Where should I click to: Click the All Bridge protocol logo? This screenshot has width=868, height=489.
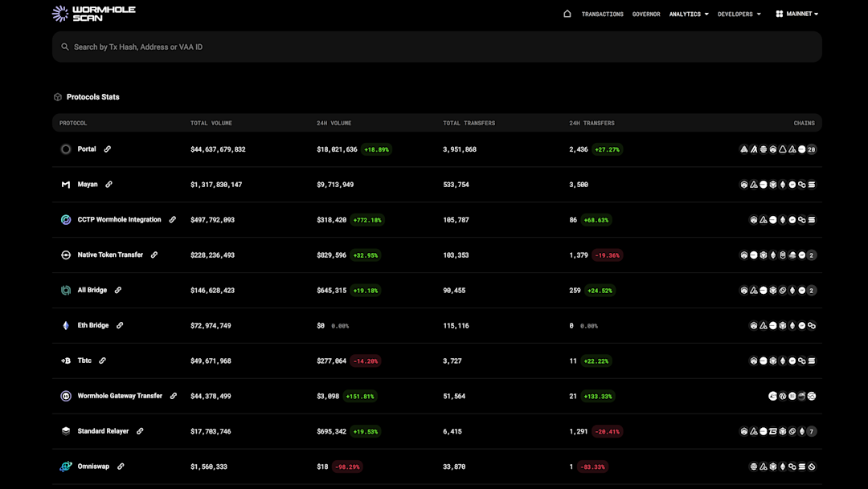pos(66,291)
